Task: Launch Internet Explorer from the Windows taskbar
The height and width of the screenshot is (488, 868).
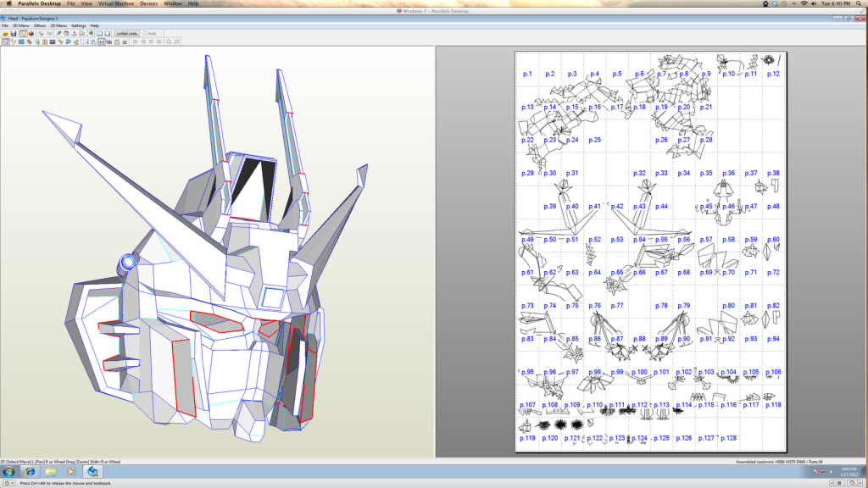Action: 30,470
